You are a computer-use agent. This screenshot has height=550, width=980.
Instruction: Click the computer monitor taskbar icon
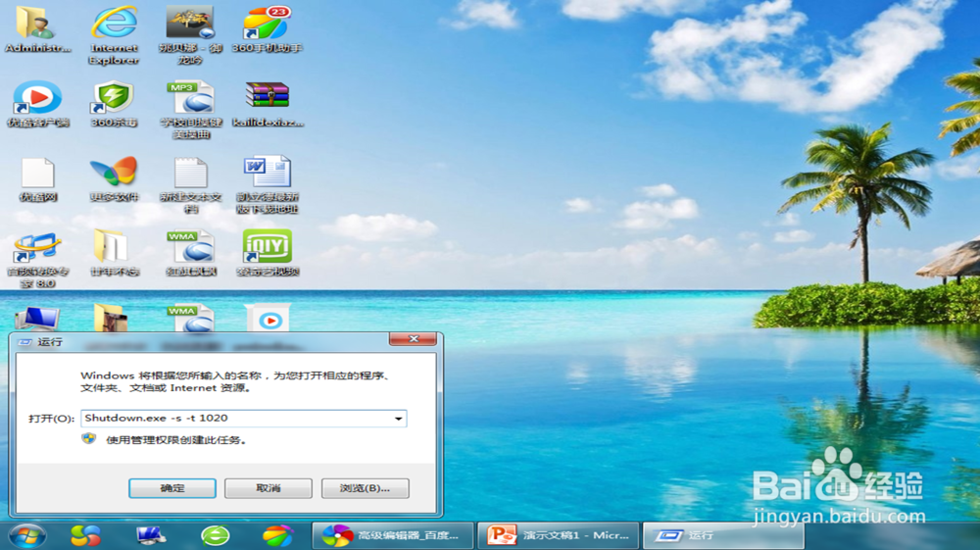pyautogui.click(x=151, y=535)
